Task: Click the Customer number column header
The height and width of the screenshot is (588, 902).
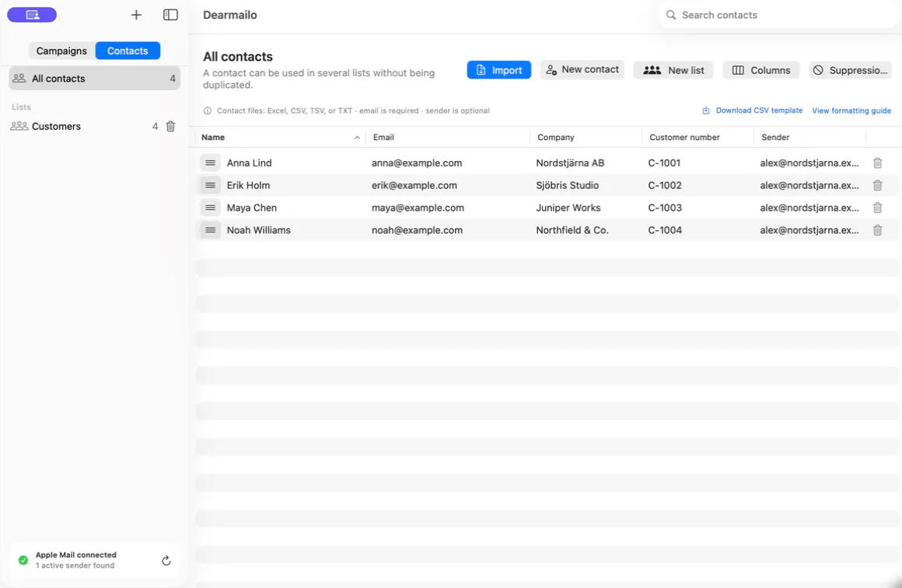Action: (x=684, y=138)
